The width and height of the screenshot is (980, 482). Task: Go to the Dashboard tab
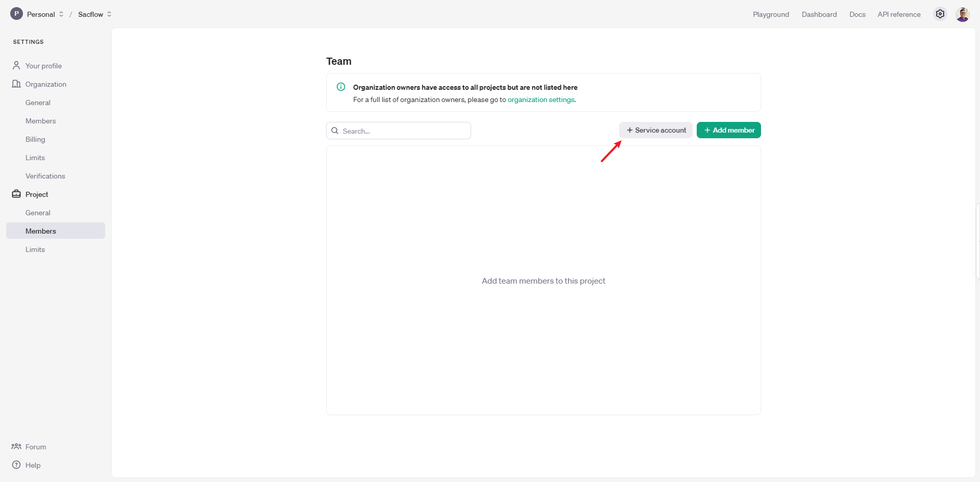point(819,14)
